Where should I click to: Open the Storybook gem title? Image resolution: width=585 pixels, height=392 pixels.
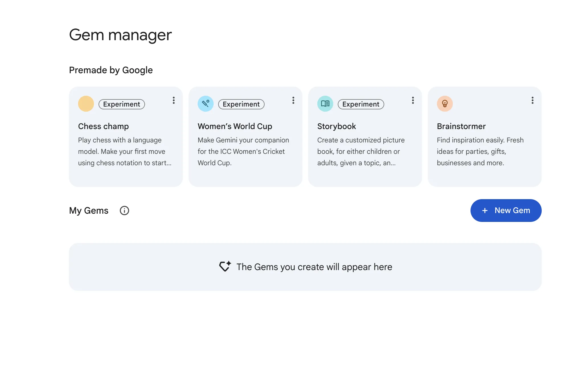pos(336,126)
